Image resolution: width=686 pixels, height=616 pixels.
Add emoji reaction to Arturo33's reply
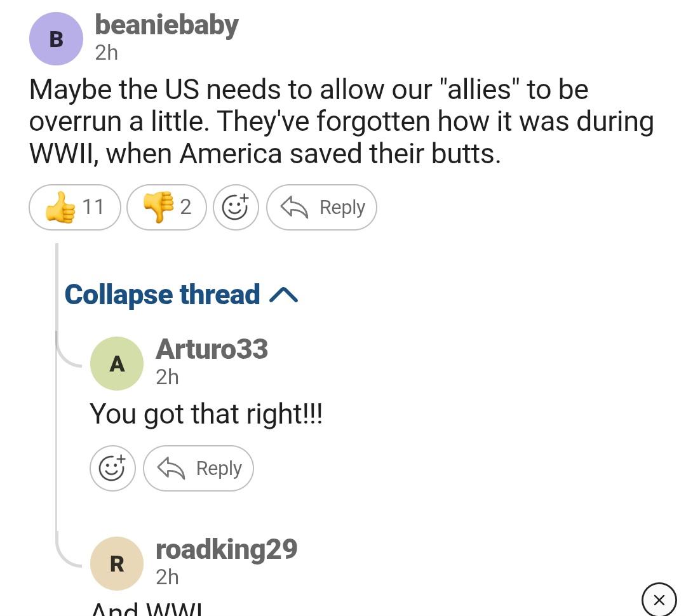112,469
